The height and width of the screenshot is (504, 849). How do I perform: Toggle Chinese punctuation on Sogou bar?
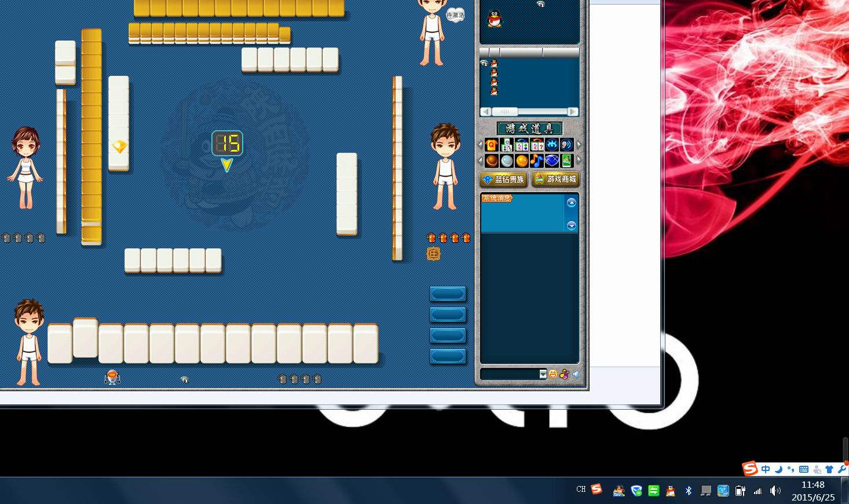click(791, 469)
